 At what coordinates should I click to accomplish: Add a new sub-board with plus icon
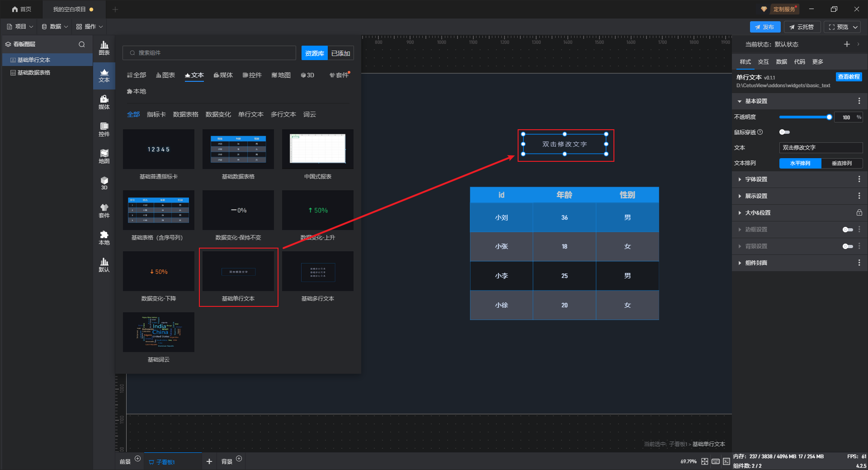click(x=209, y=461)
